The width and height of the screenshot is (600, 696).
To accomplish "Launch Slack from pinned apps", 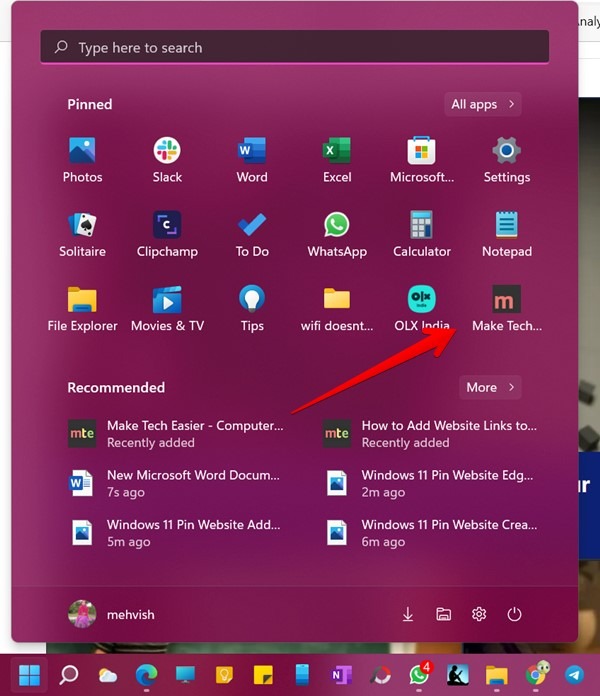I will [x=167, y=160].
